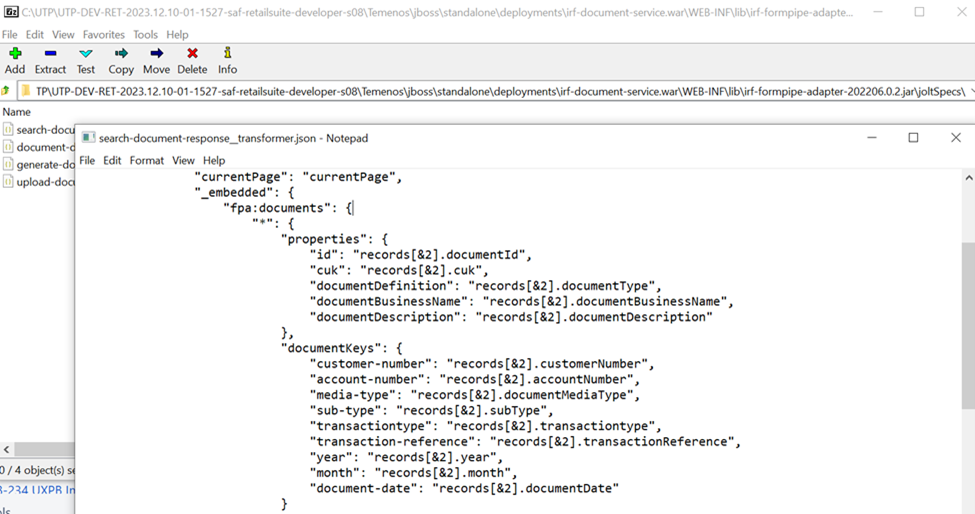Click the "documentBusinessName" line

(x=522, y=301)
